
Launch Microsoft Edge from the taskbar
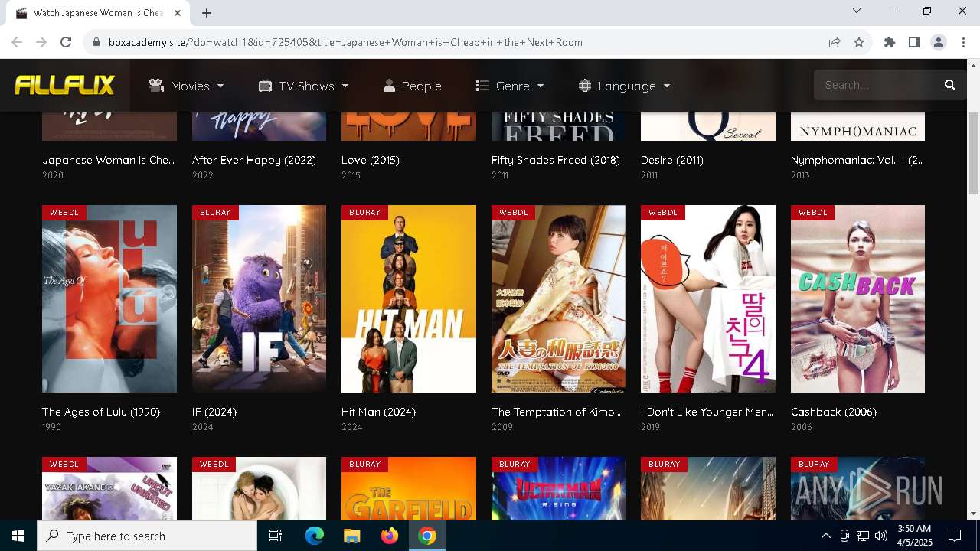(x=315, y=536)
